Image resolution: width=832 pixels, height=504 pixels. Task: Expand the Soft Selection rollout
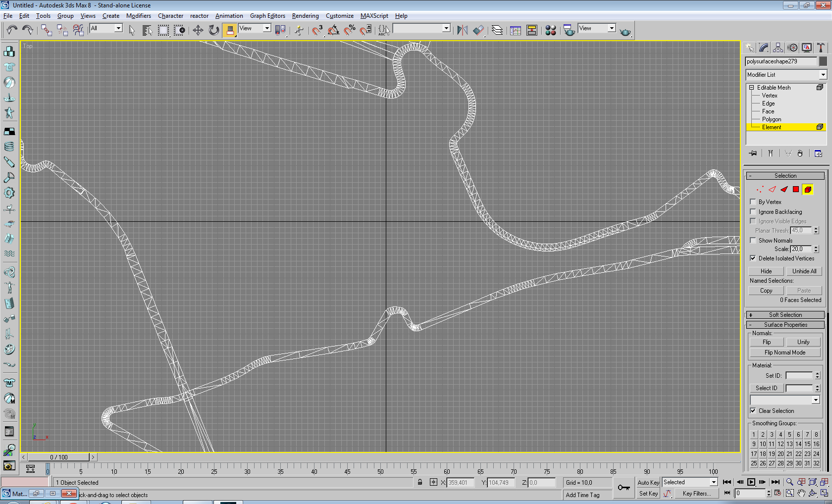pos(785,315)
